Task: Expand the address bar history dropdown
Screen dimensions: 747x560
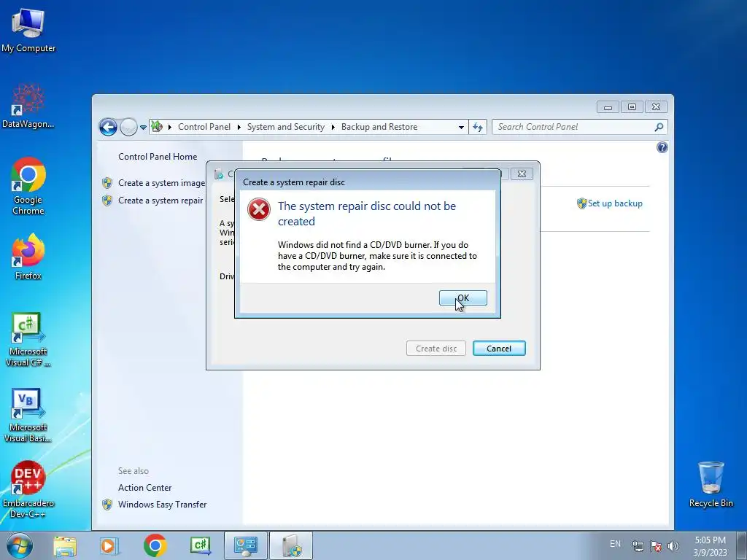Action: tap(461, 127)
